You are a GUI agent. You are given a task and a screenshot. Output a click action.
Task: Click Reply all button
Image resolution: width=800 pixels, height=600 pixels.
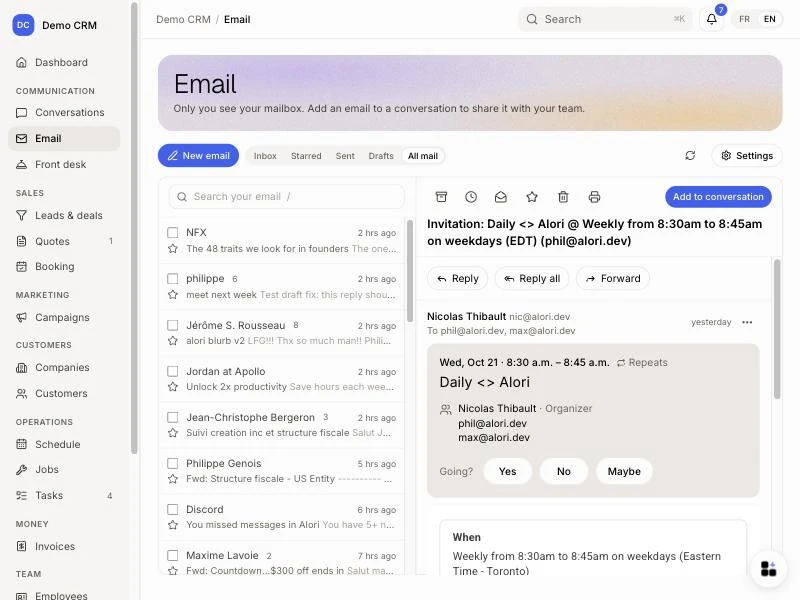point(532,279)
